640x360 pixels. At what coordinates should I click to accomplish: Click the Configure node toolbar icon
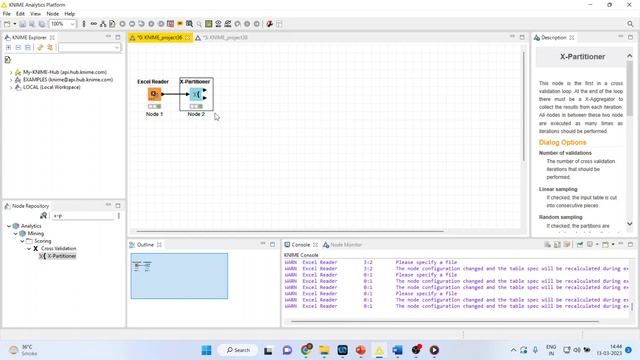coord(112,24)
